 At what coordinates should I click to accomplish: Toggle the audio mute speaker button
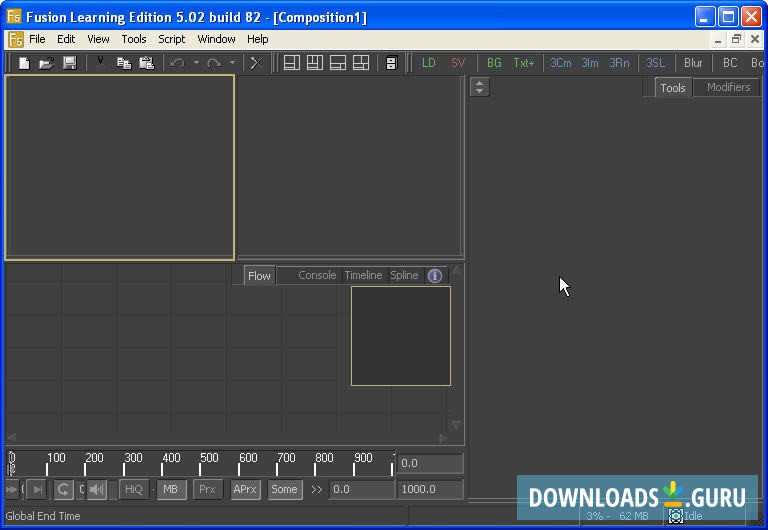tap(96, 489)
